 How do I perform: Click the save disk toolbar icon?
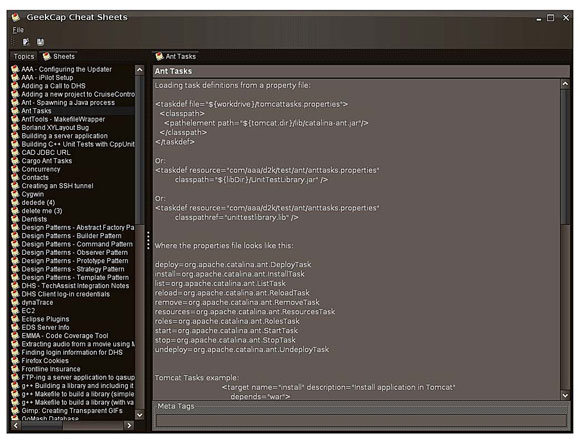coord(40,42)
